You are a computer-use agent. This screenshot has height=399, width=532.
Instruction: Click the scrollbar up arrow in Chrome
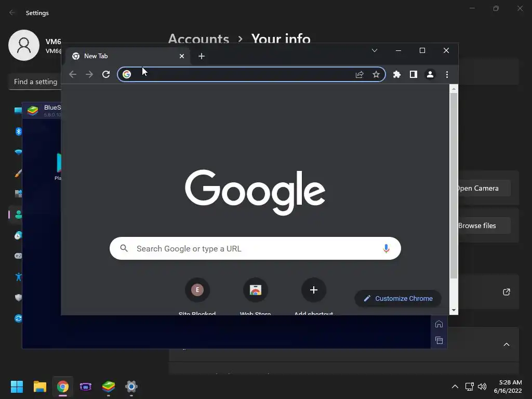[x=454, y=89]
